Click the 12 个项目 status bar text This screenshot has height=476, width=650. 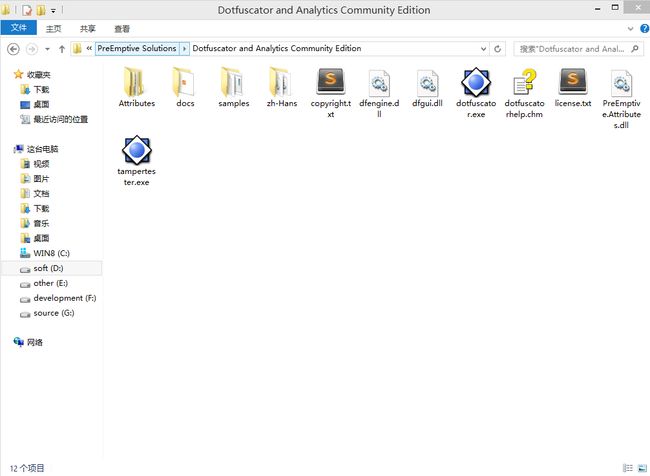27,469
